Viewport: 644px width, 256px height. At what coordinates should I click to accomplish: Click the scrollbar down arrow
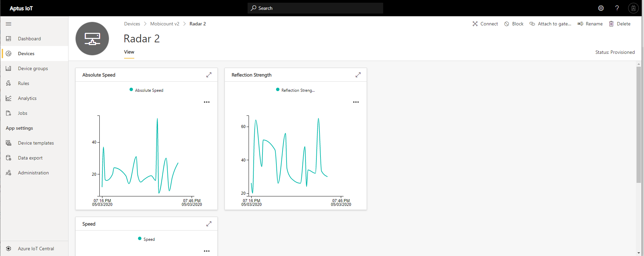(639, 253)
